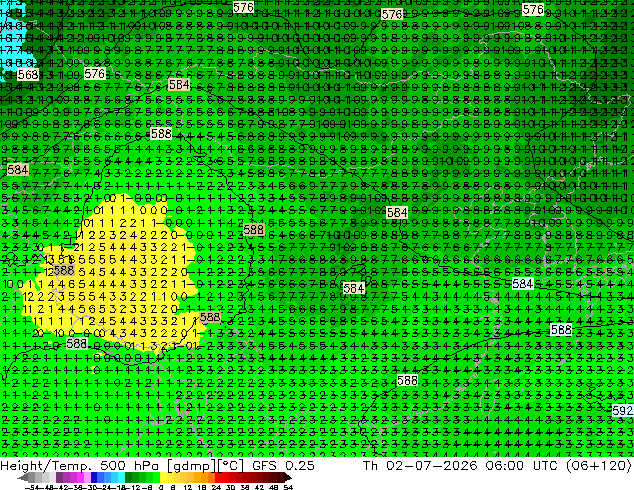Pick the bright red swatch above the 24 label
The image size is (634, 490).
pyautogui.click(x=219, y=477)
